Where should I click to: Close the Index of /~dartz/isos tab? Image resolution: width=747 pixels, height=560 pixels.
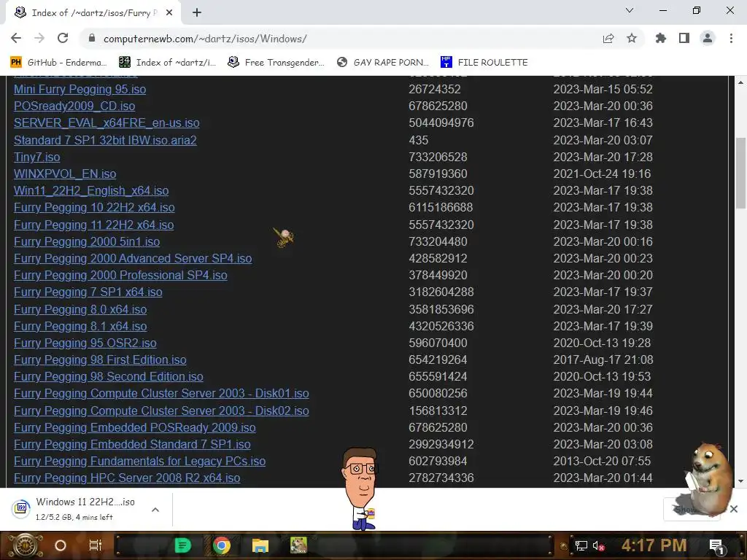(x=169, y=13)
